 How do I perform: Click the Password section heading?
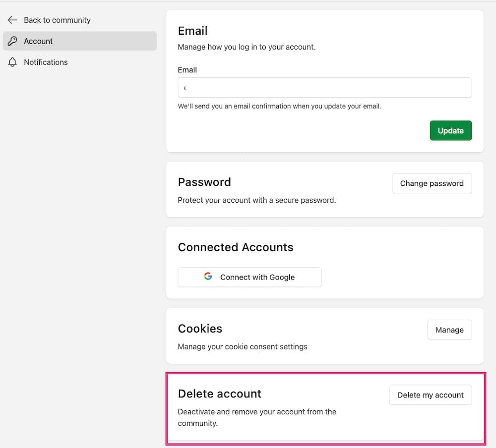click(204, 182)
